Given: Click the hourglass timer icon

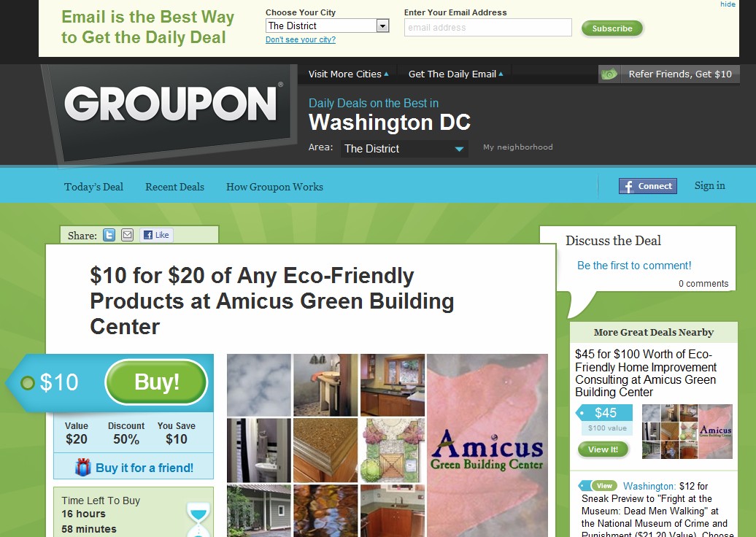Looking at the screenshot, I should tap(198, 519).
